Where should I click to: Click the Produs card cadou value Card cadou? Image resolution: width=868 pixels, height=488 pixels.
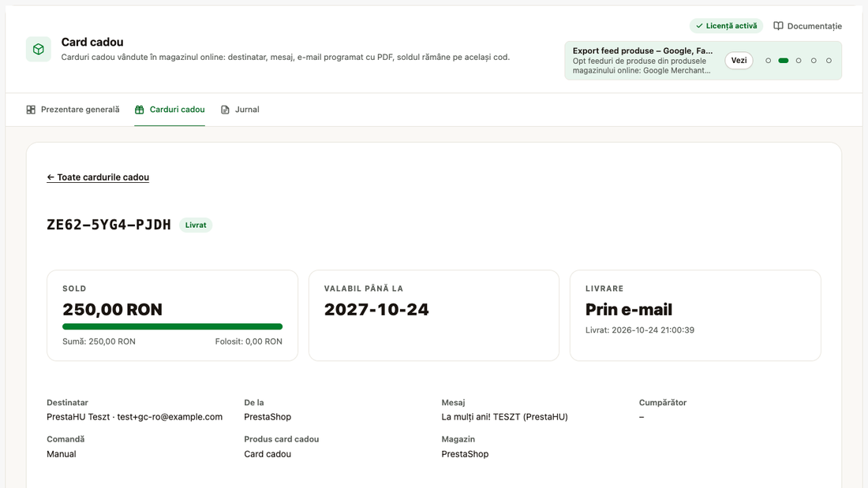pos(268,453)
